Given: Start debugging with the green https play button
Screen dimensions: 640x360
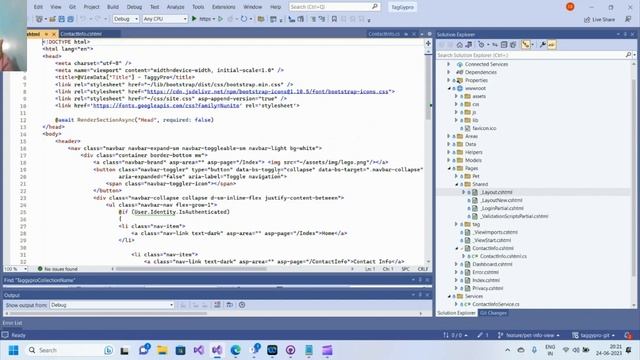Looking at the screenshot, I should click(x=194, y=19).
